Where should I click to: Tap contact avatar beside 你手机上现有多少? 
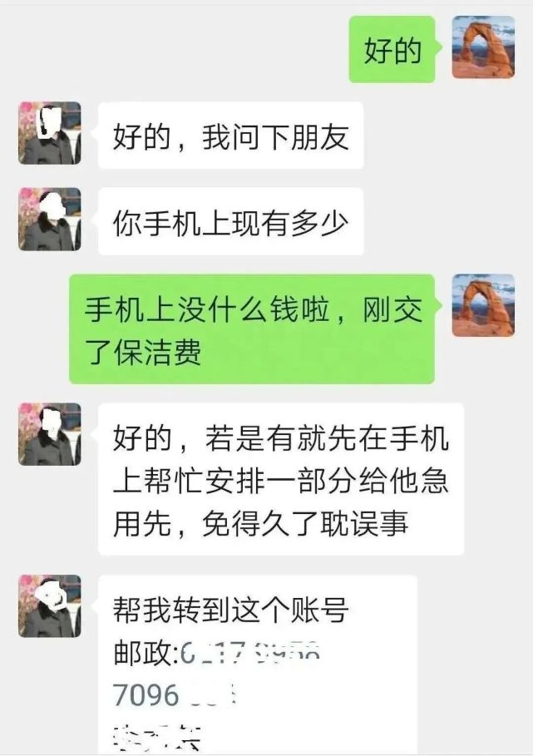click(x=50, y=220)
